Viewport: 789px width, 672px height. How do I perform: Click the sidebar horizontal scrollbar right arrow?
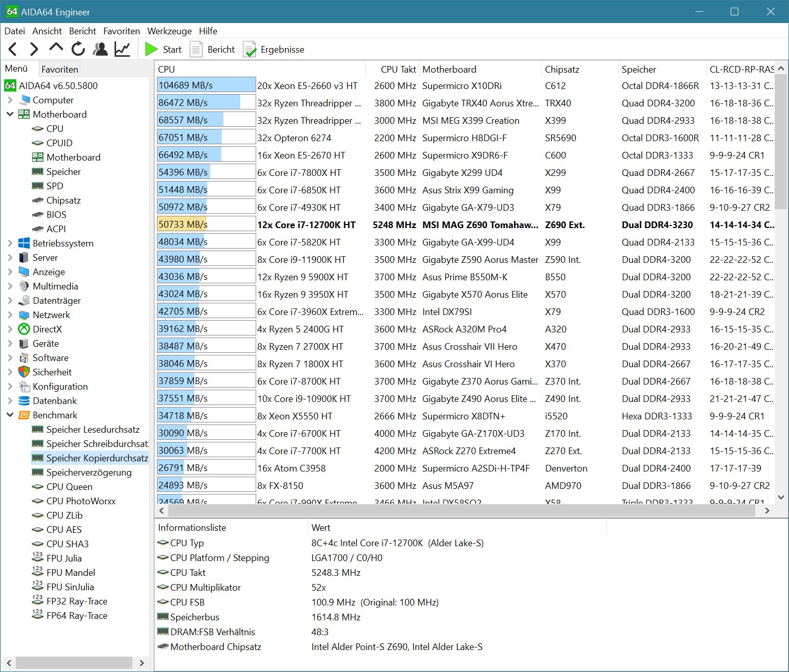(142, 663)
